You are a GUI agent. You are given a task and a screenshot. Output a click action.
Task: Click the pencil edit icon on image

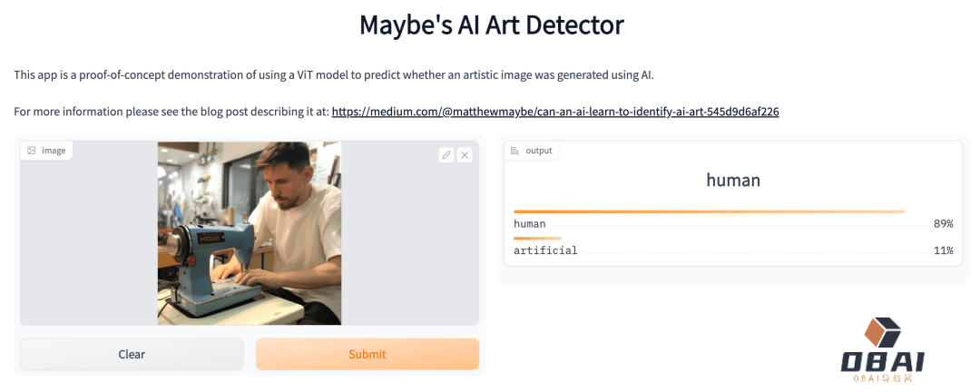446,155
